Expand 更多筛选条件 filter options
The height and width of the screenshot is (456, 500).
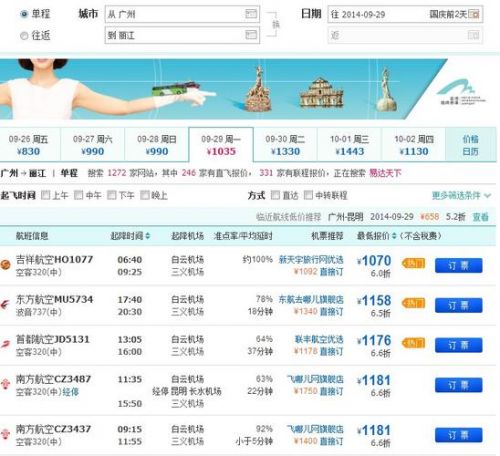click(461, 195)
